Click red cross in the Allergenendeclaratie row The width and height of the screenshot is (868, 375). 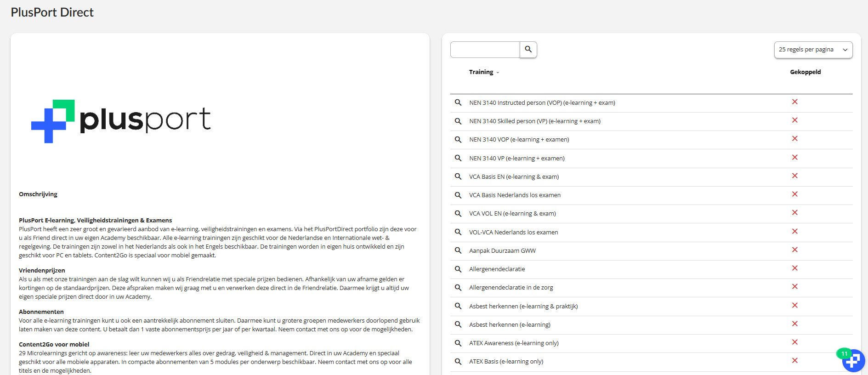[794, 268]
